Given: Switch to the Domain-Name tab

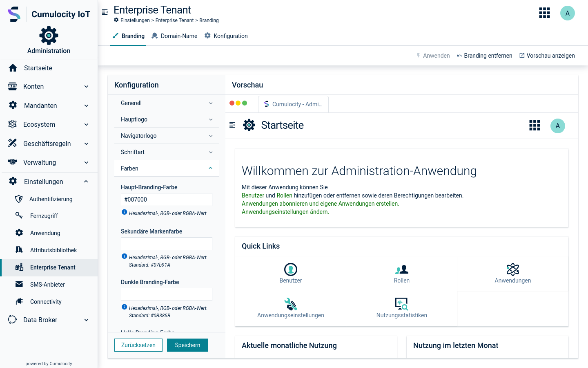Looking at the screenshot, I should click(174, 36).
